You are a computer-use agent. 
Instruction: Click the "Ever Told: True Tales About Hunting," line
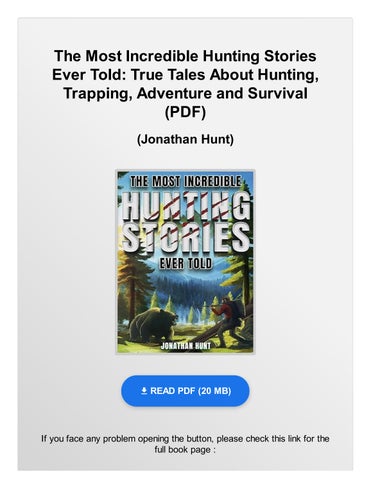[185, 75]
